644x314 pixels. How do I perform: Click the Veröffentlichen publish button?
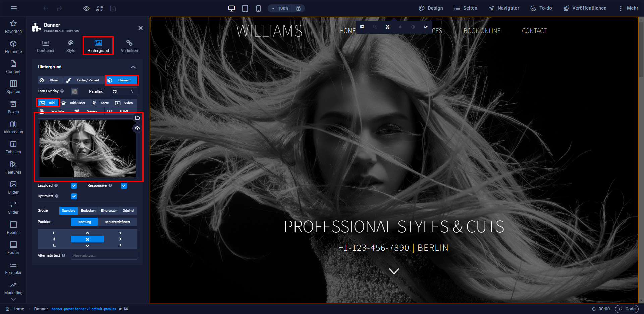click(x=585, y=8)
